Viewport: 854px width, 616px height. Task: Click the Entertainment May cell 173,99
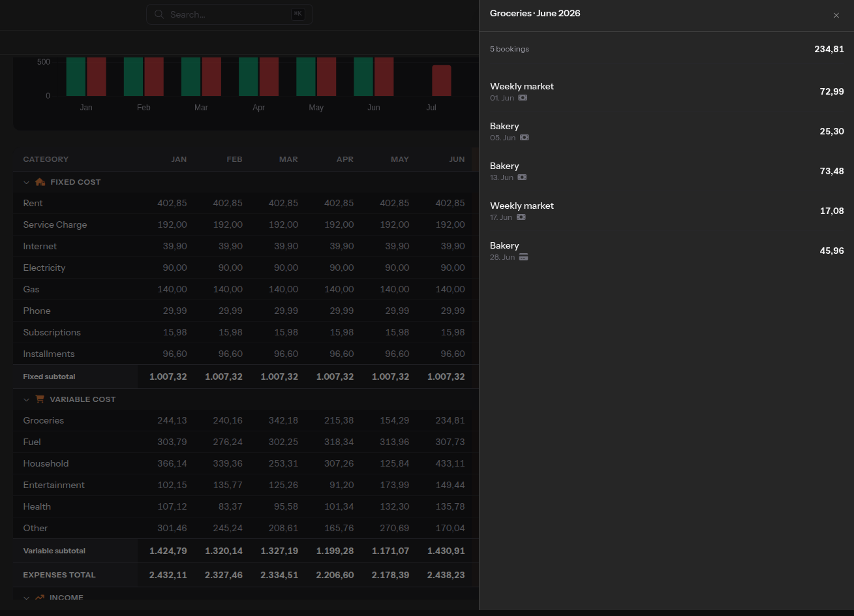coord(395,485)
